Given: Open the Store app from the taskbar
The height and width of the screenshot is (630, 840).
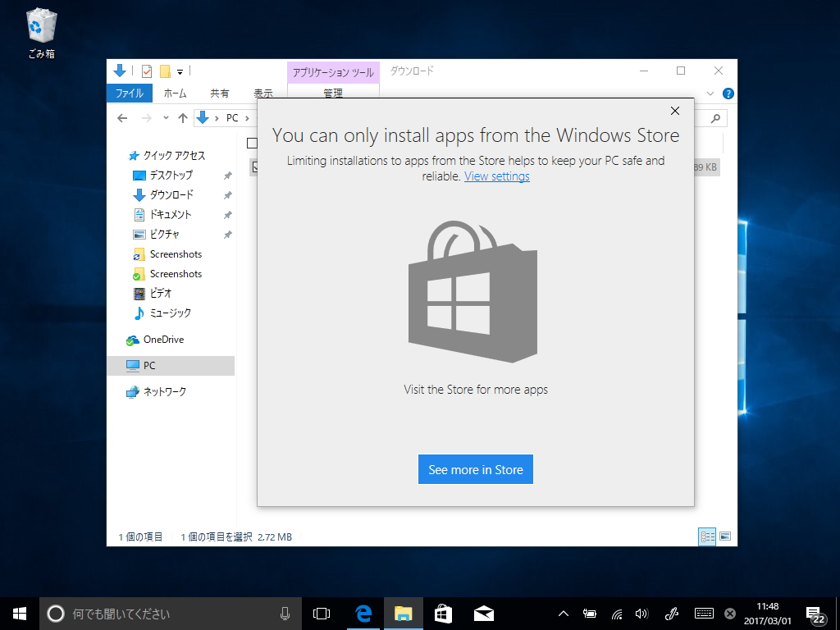Looking at the screenshot, I should click(x=443, y=614).
